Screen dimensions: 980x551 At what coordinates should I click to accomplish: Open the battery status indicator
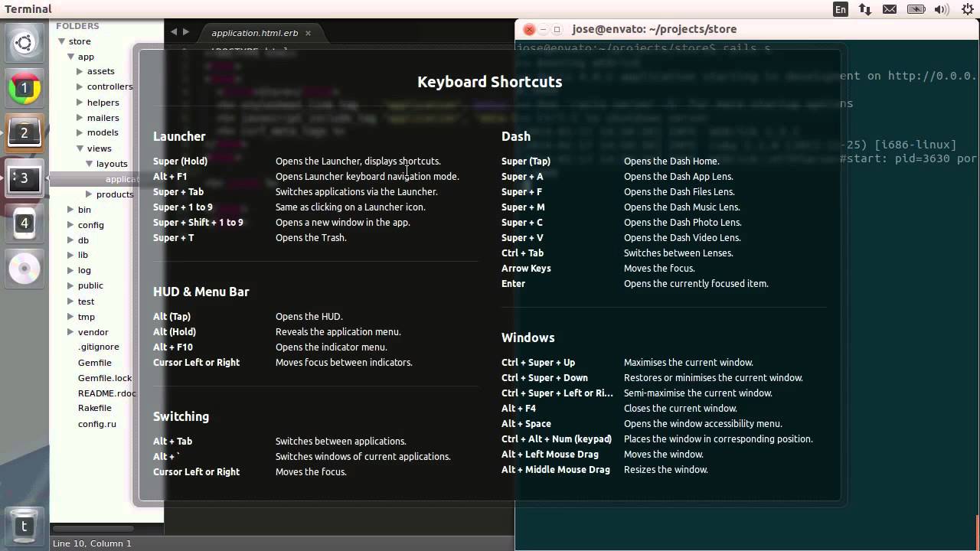coord(914,9)
